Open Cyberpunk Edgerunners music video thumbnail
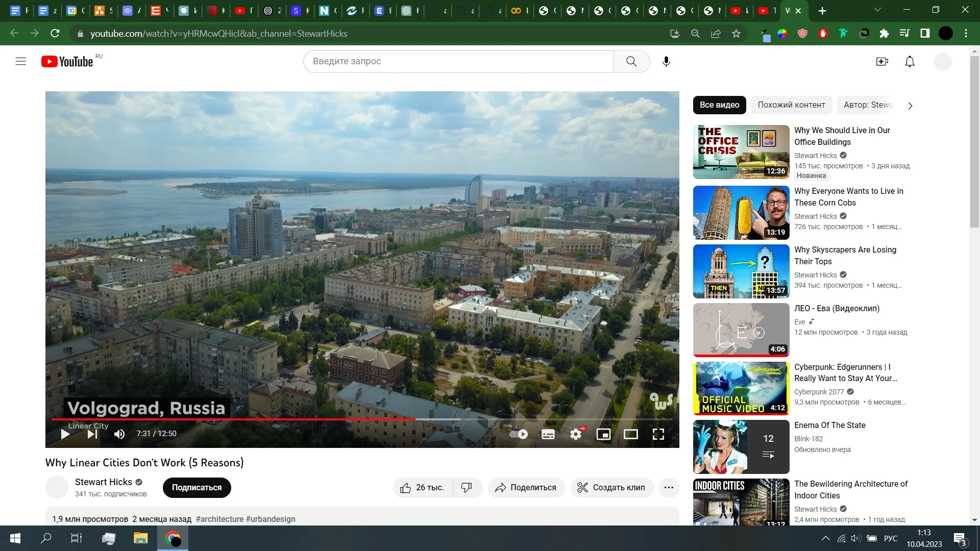 [x=741, y=388]
